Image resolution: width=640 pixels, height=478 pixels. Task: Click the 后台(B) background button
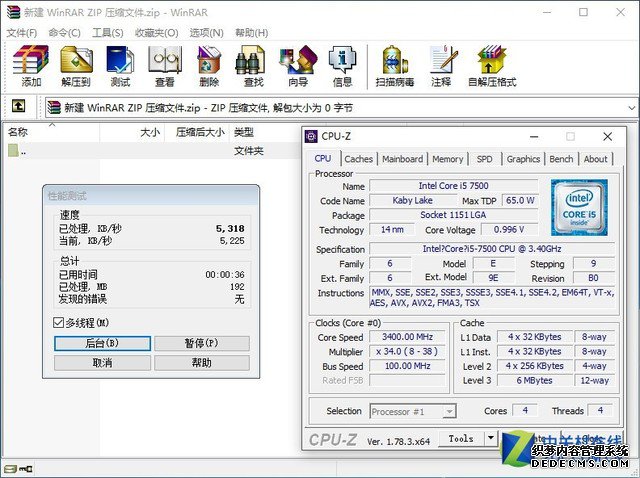102,343
